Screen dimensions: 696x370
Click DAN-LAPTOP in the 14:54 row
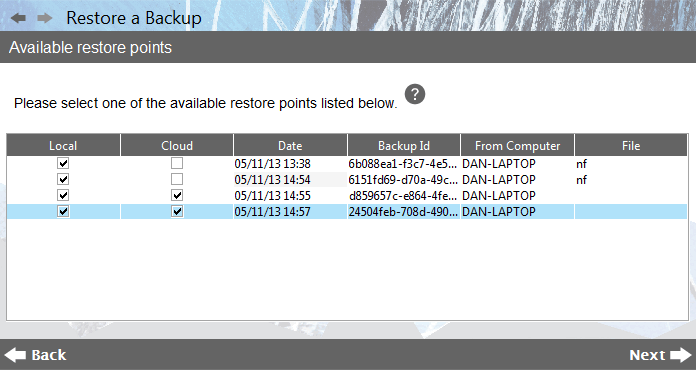pyautogui.click(x=499, y=180)
